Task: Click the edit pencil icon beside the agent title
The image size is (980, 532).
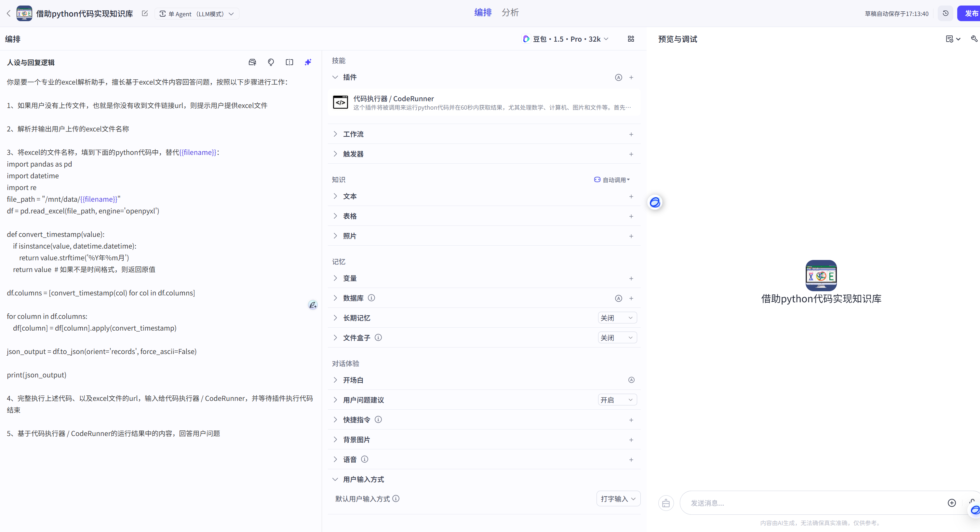Action: [144, 13]
